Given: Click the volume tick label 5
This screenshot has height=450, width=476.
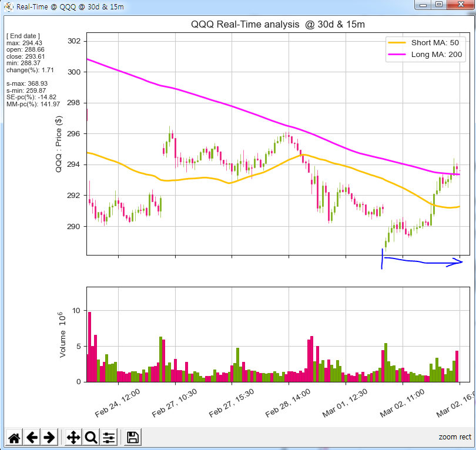Looking at the screenshot, I should coord(79,346).
